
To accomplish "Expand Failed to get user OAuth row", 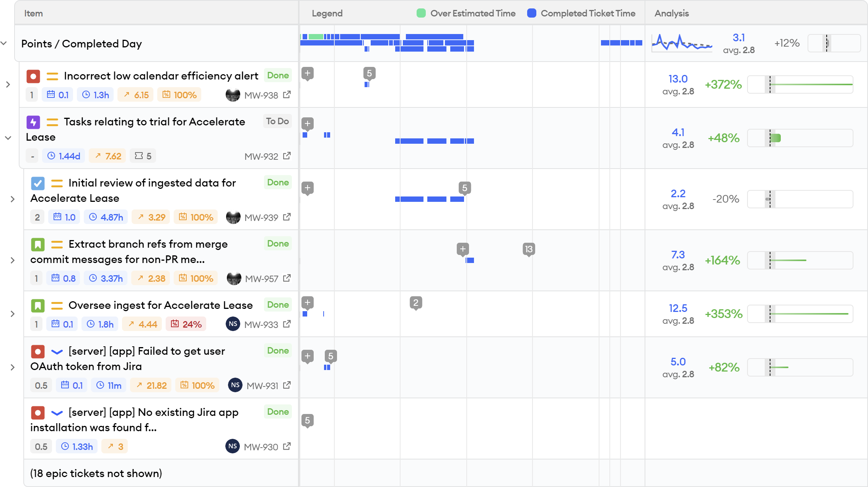I will [x=13, y=367].
